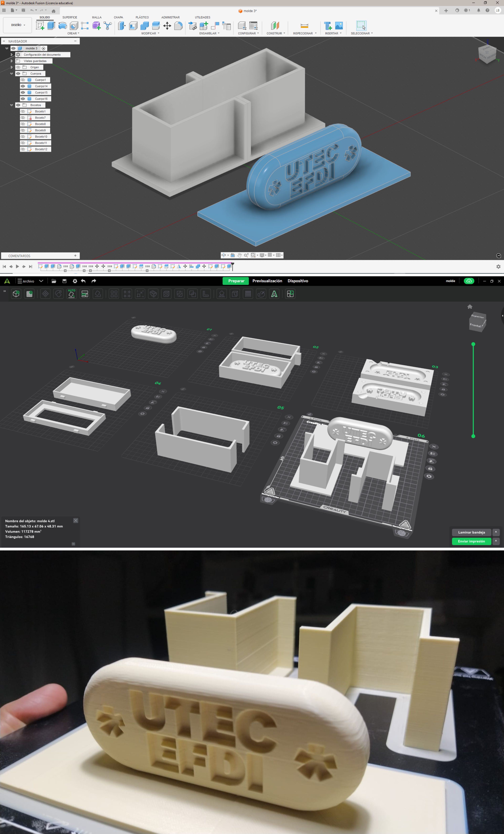Click the Laminar bandeja button
This screenshot has width=504, height=834.
click(x=471, y=532)
